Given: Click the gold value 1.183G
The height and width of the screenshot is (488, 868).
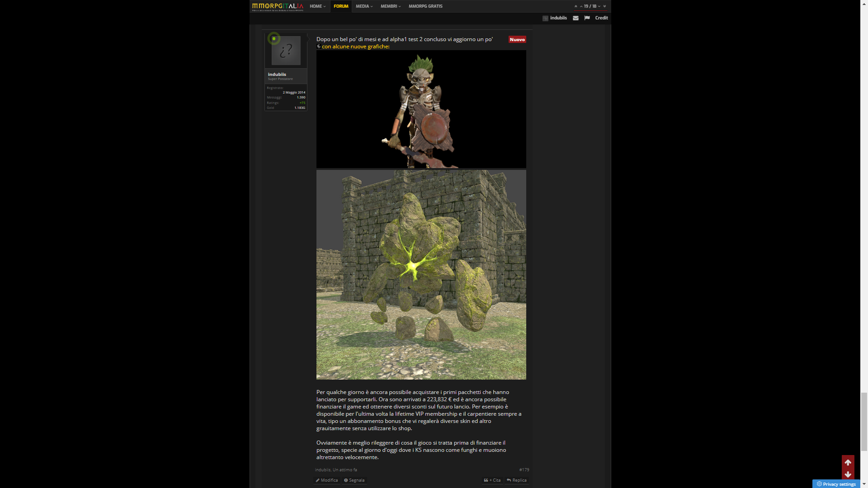Looking at the screenshot, I should pos(300,108).
